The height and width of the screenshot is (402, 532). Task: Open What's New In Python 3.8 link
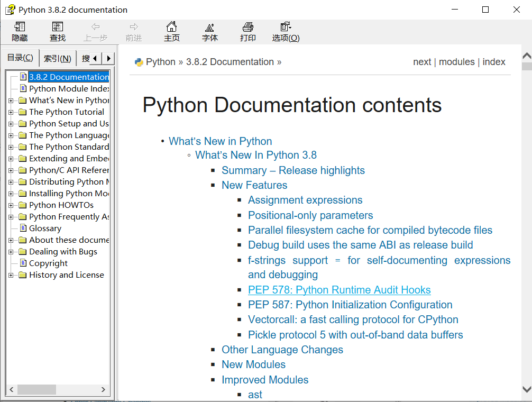(x=256, y=155)
